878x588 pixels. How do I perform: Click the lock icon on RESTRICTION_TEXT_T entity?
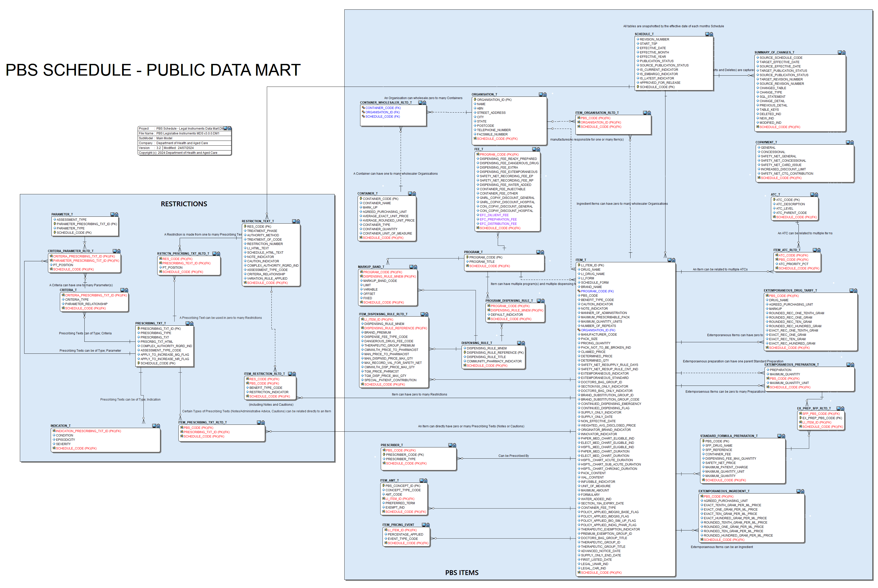(298, 222)
